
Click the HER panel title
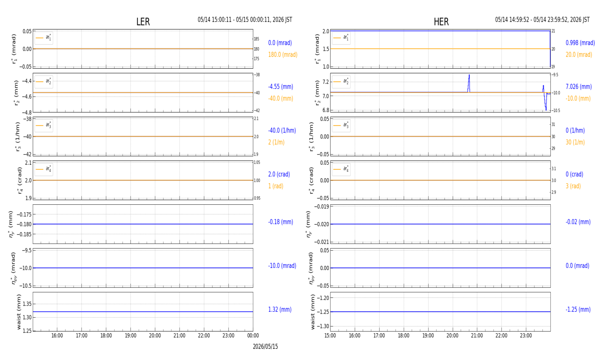441,22
